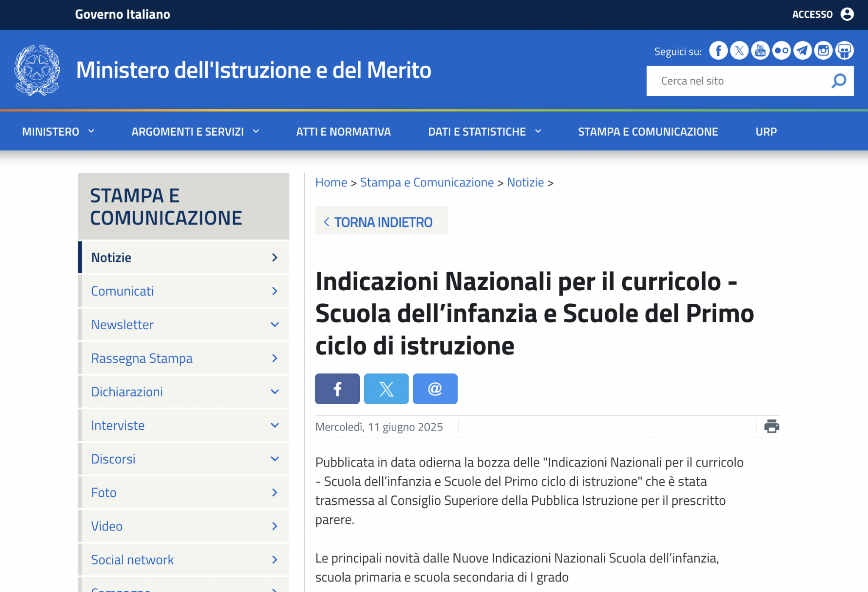Open Notizie breadcrumb link

pos(525,182)
